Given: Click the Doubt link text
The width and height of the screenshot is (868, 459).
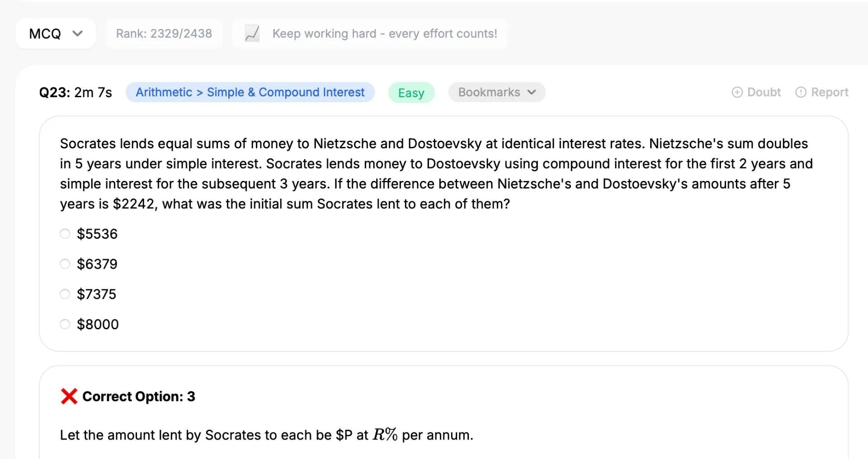Looking at the screenshot, I should click(764, 92).
